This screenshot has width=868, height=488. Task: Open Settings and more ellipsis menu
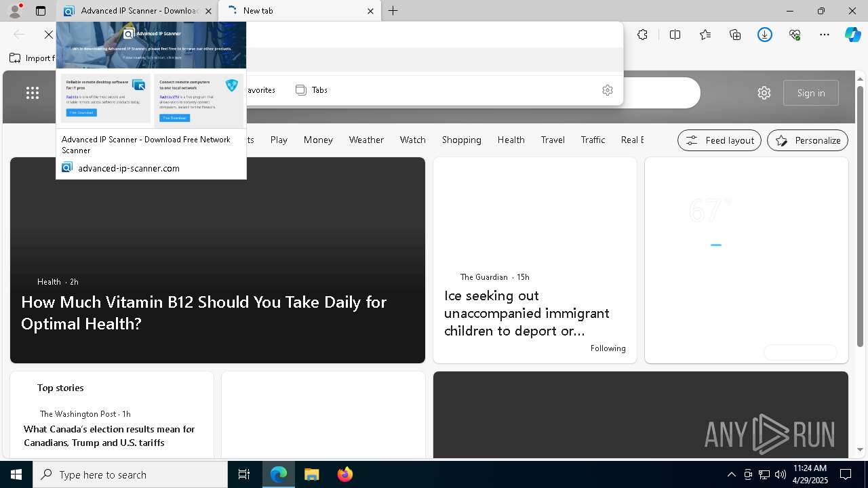[x=825, y=35]
